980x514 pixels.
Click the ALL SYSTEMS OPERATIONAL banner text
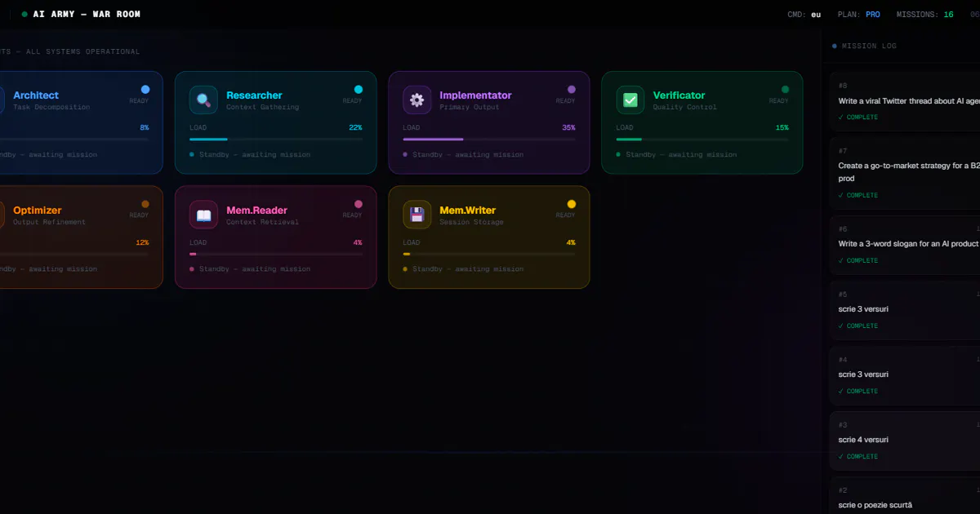pyautogui.click(x=82, y=52)
